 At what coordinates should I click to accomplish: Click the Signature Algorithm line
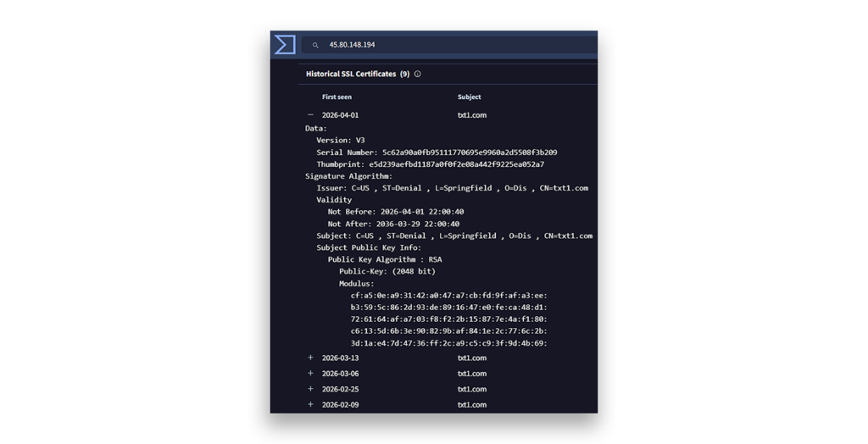pos(348,176)
